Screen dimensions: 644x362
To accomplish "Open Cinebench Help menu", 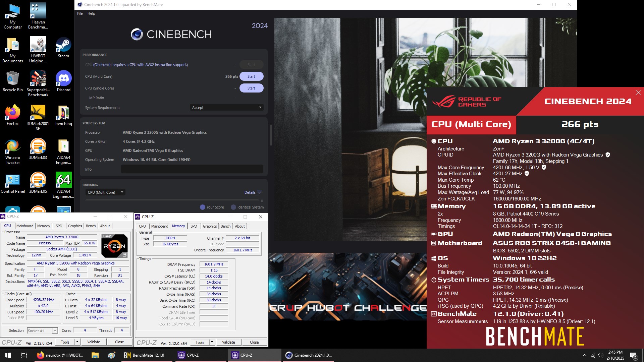I will (x=91, y=13).
